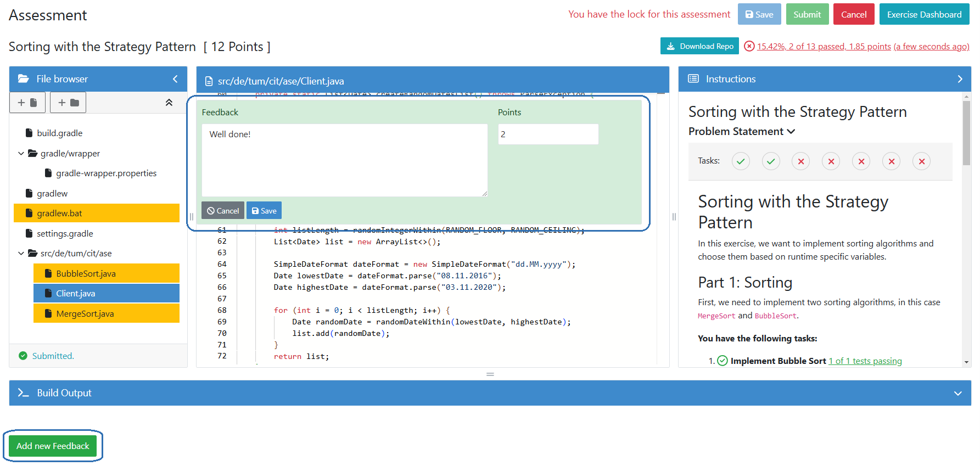The image size is (980, 466).
Task: Collapse the Instructions panel arrow
Action: tap(960, 79)
